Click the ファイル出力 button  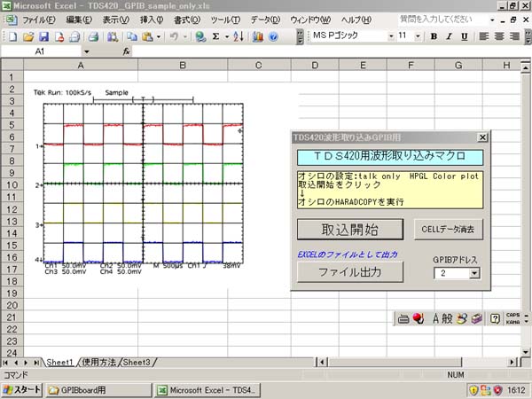[350, 272]
